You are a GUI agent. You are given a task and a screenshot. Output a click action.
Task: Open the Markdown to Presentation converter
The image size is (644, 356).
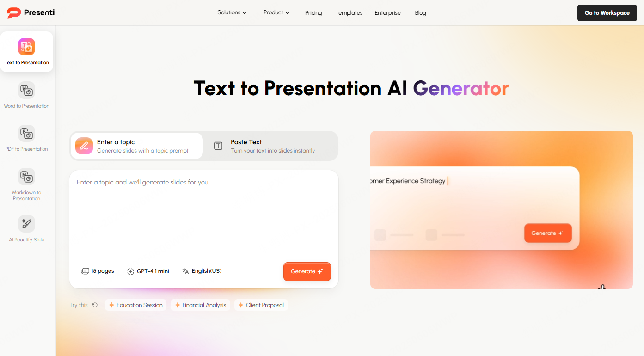point(26,184)
